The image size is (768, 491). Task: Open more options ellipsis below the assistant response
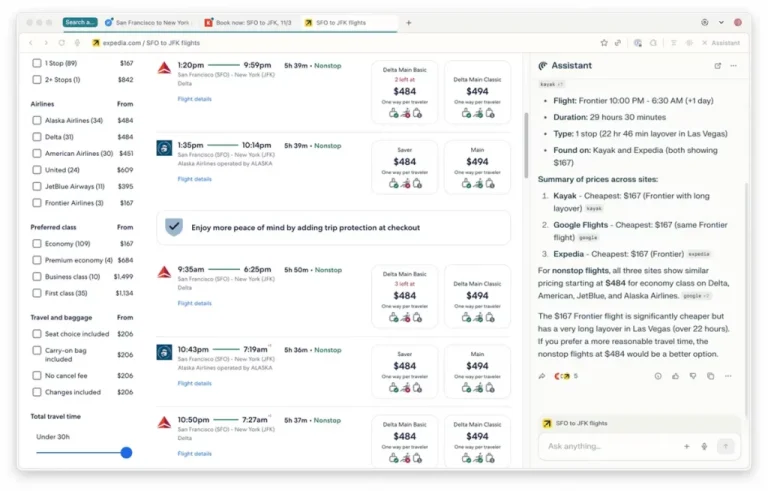coord(728,376)
